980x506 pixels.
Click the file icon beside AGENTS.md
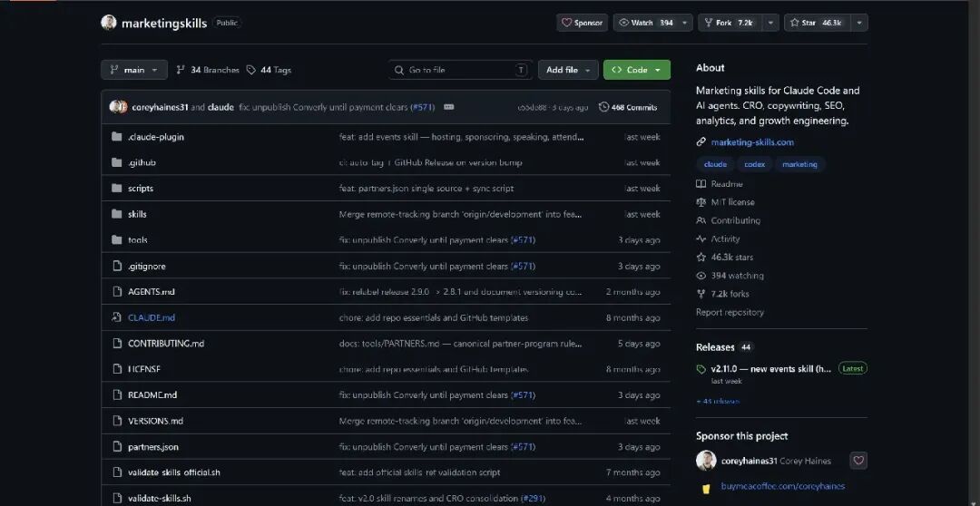click(116, 292)
